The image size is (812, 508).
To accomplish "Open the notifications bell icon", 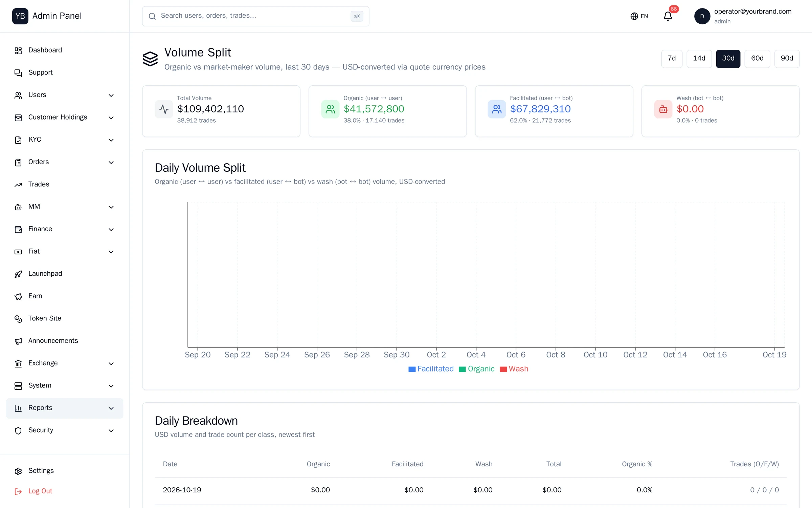I will 668,16.
